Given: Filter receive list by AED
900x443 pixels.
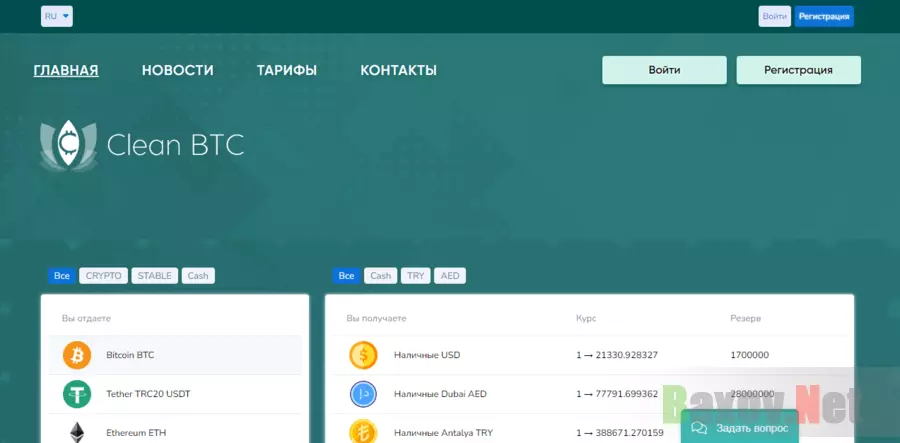Looking at the screenshot, I should click(450, 276).
